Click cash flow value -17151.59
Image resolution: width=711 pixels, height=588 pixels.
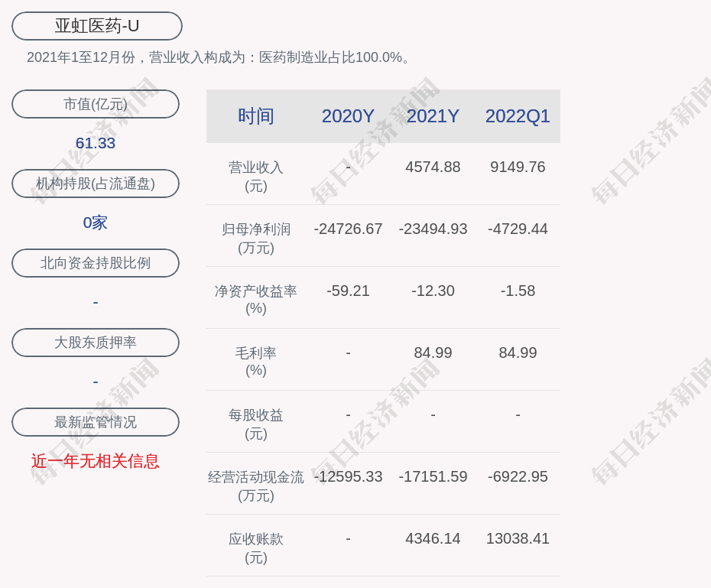point(433,476)
